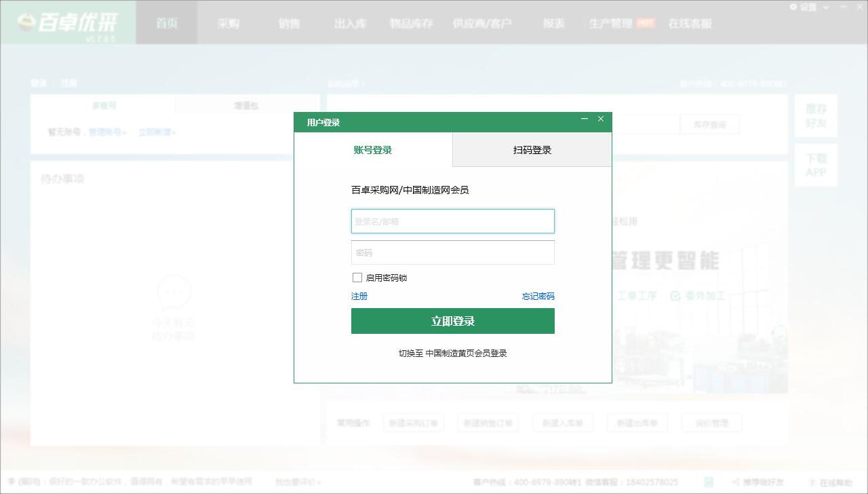The height and width of the screenshot is (494, 868).
Task: Open the 采购 menu in the top navigation
Action: pos(227,22)
